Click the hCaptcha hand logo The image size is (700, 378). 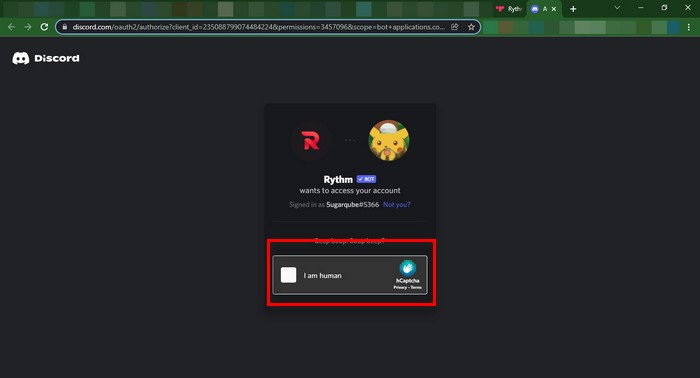coord(408,268)
